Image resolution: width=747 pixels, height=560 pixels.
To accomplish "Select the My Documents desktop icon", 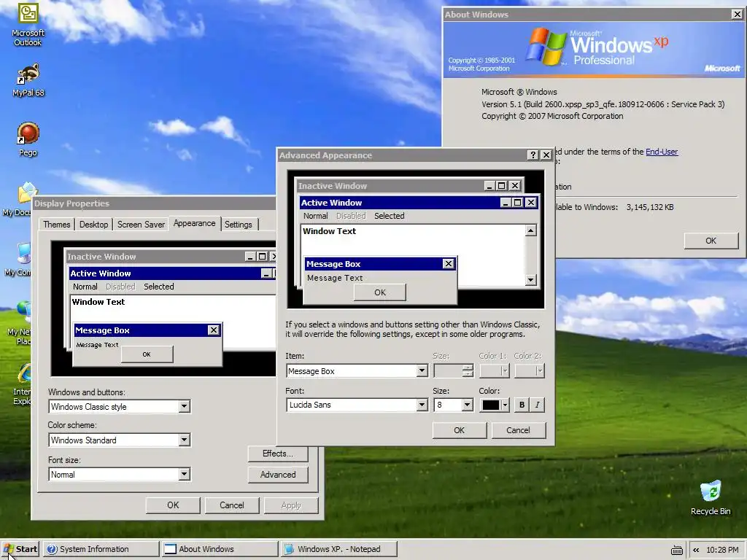I will (x=18, y=199).
